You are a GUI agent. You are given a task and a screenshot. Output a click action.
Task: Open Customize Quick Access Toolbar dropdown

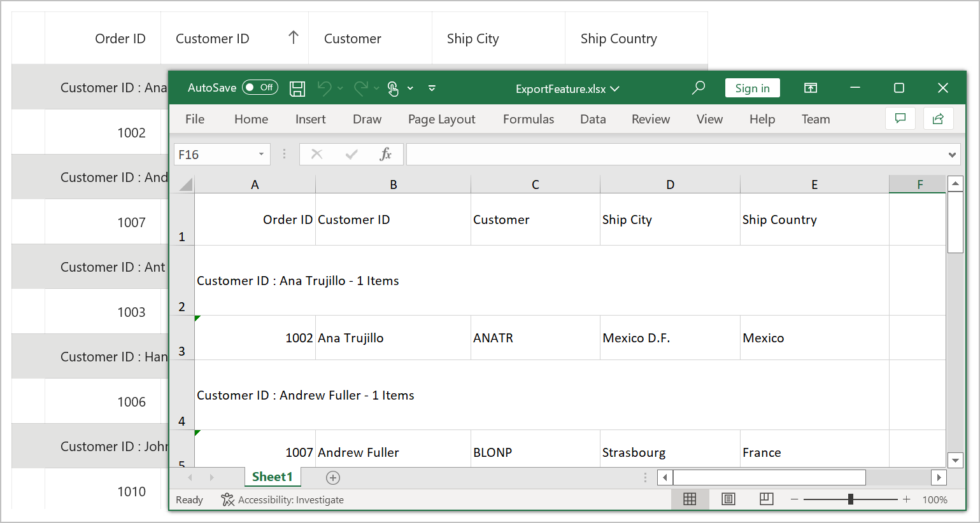432,88
